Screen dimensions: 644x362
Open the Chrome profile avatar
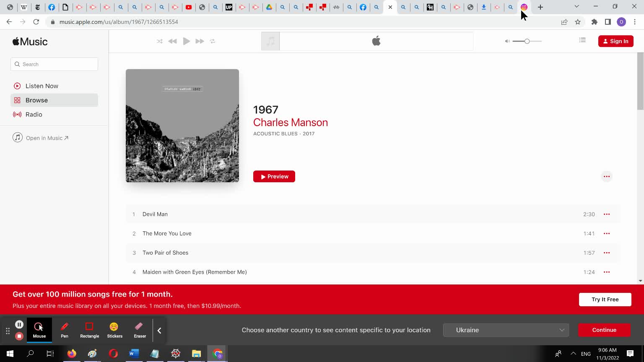coord(621,22)
